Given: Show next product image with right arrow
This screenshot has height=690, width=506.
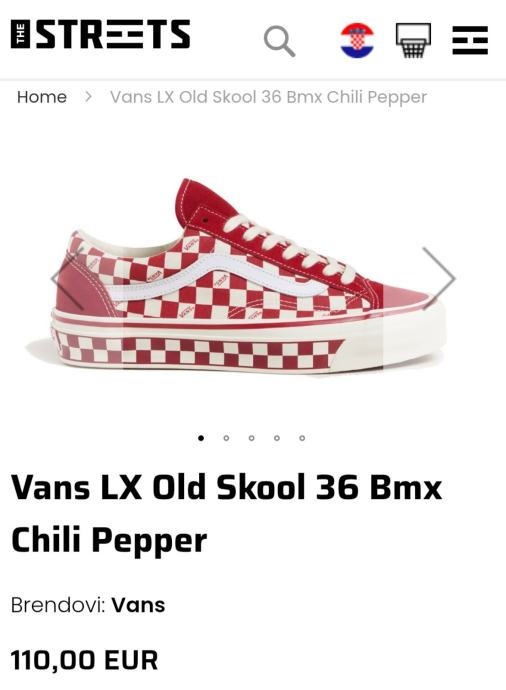Looking at the screenshot, I should coord(439,278).
